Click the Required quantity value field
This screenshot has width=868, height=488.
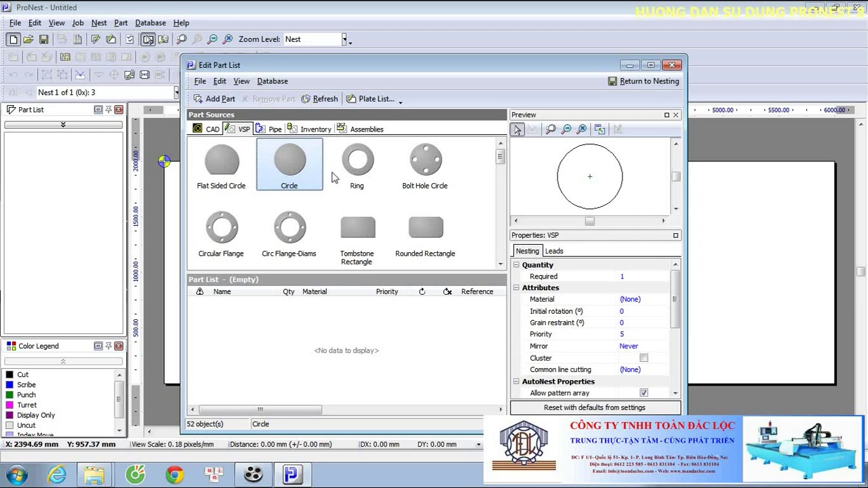pos(644,277)
